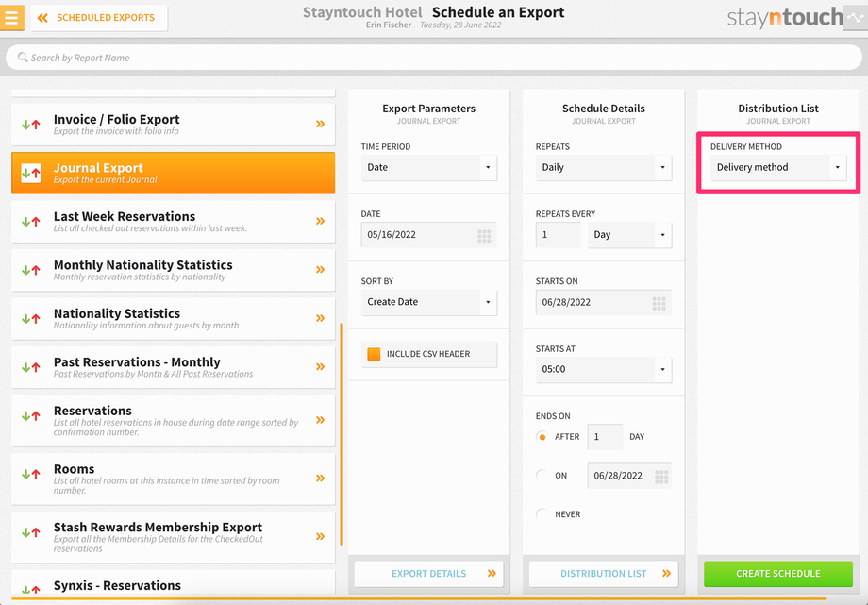868x605 pixels.
Task: Select Monthly Nationality Statistics report
Action: pyautogui.click(x=174, y=270)
